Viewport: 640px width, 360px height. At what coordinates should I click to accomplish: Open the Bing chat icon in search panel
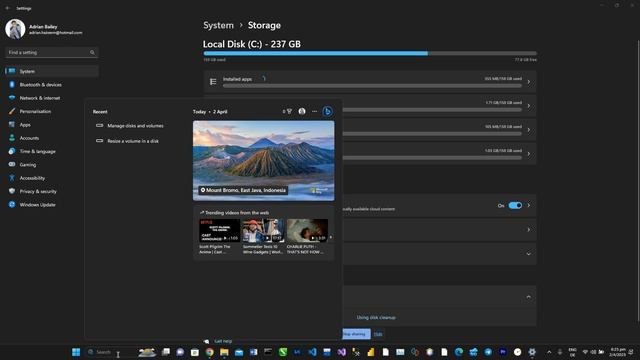point(327,111)
